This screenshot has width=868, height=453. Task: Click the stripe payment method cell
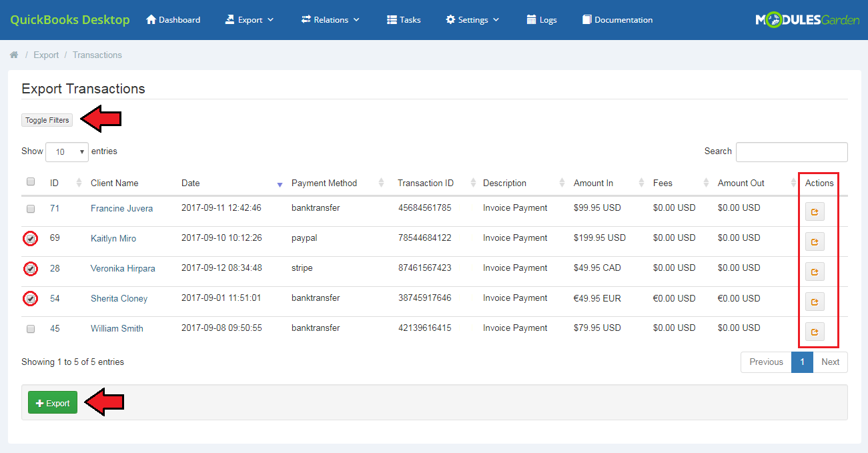(302, 268)
